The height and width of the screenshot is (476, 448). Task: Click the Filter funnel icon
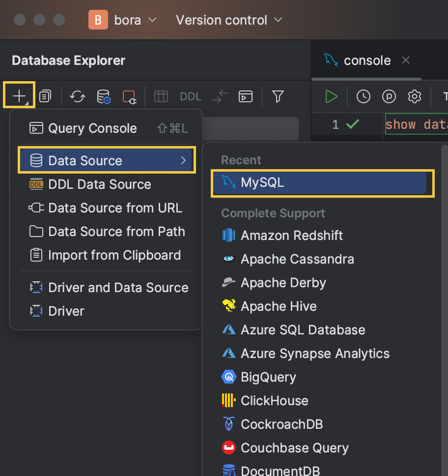point(278,96)
